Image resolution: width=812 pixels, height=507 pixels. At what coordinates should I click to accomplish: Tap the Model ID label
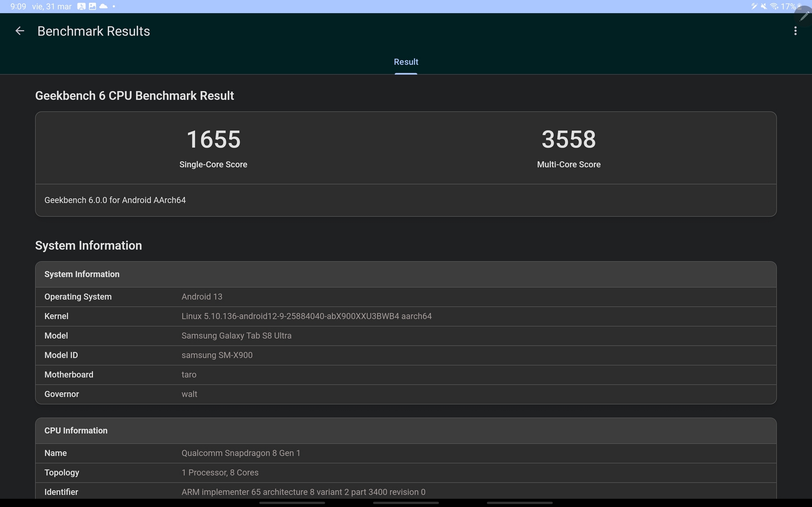61,355
